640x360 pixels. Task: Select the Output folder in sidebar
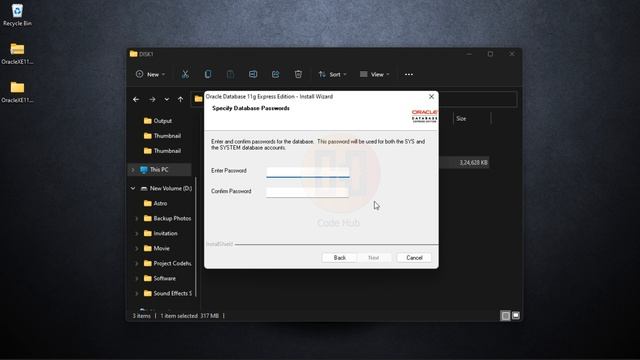tap(158, 121)
